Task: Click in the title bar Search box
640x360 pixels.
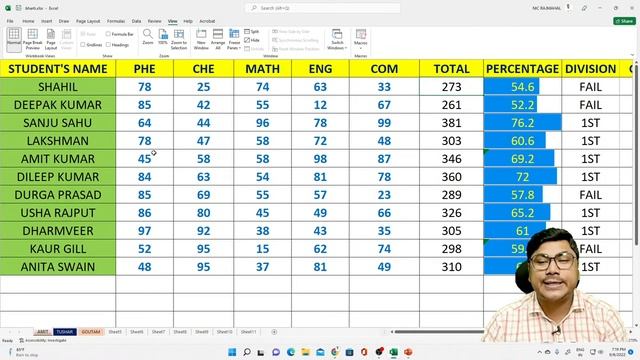Action: [322, 8]
